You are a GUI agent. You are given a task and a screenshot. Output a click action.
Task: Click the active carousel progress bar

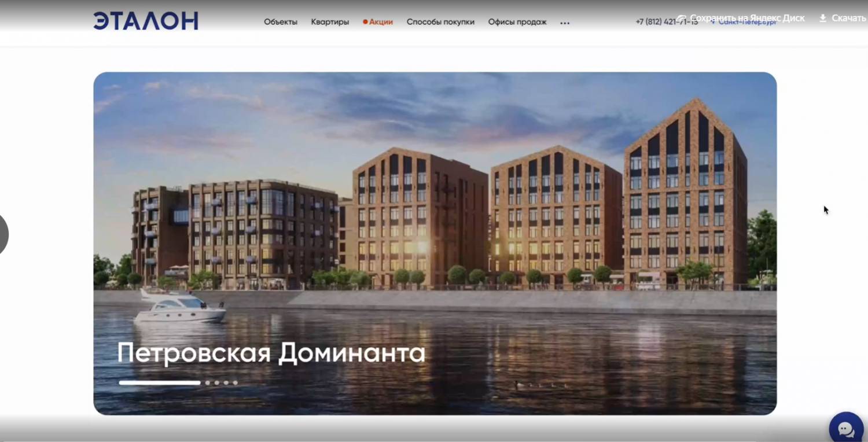[x=160, y=382]
